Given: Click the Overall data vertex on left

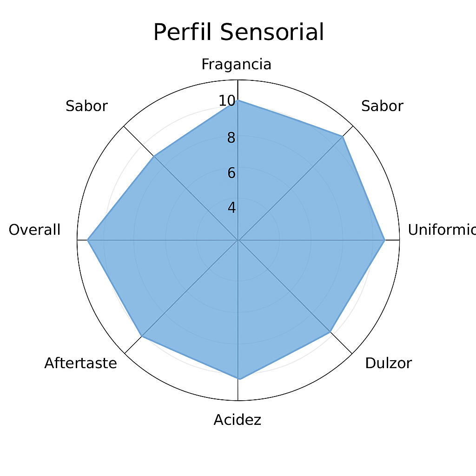Looking at the screenshot, I should pyautogui.click(x=87, y=240).
